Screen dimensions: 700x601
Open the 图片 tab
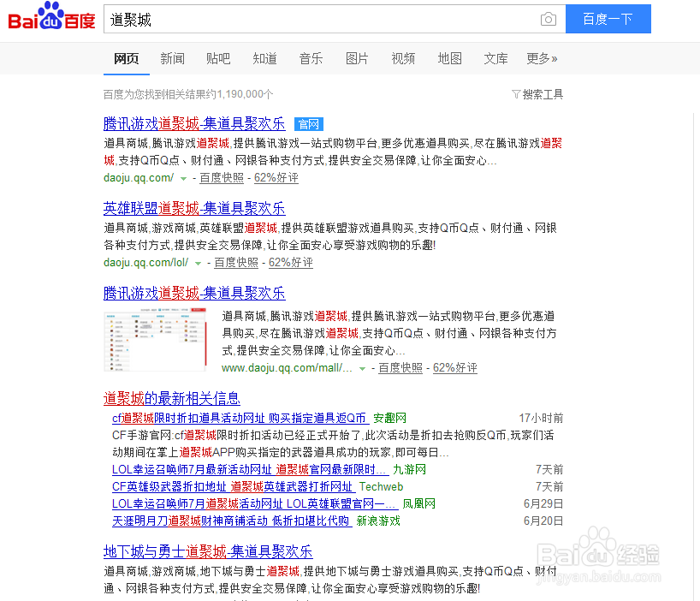coord(357,58)
